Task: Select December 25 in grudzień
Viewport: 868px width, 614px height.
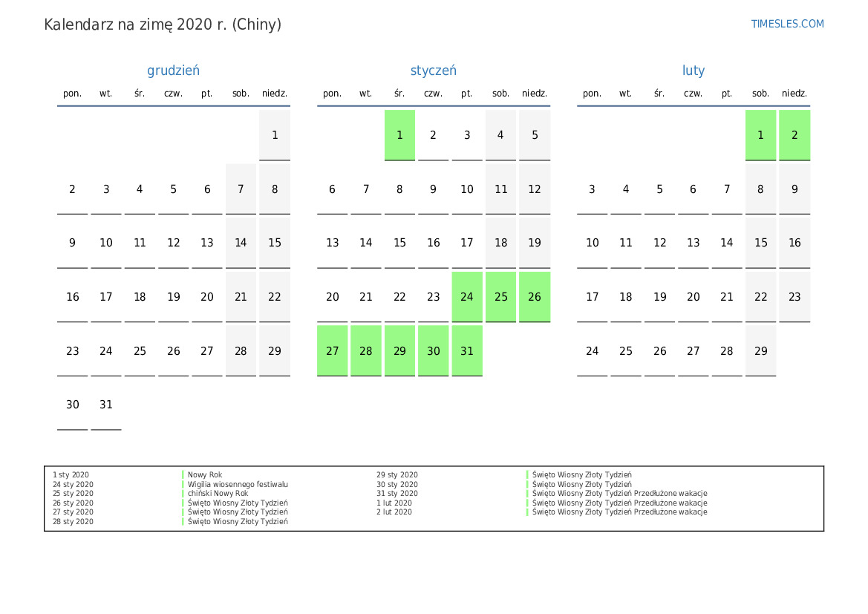Action: tap(140, 351)
